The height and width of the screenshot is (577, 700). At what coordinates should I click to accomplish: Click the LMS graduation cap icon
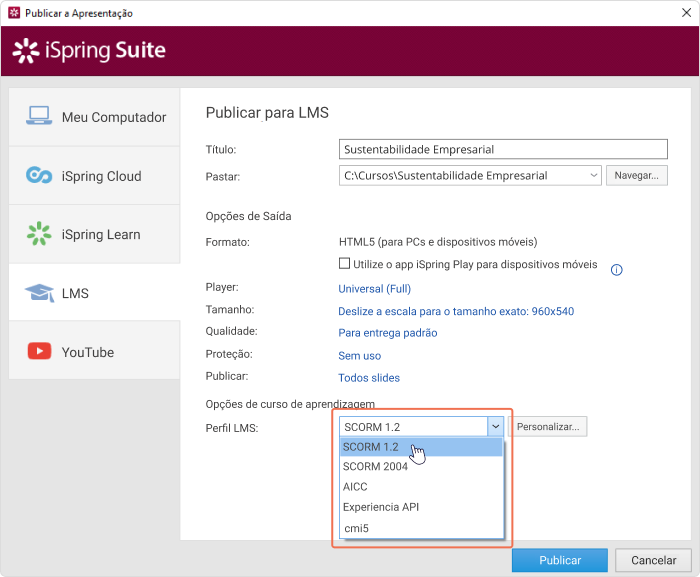click(39, 293)
